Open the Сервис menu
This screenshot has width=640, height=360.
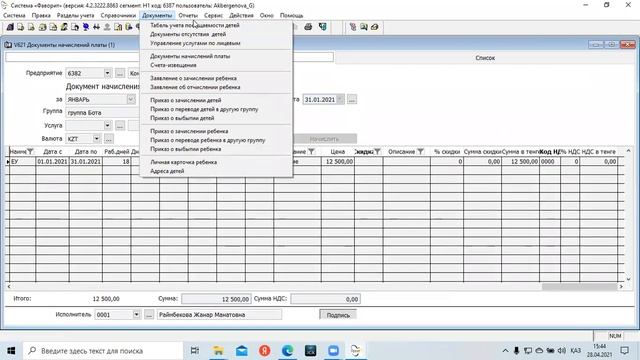(213, 16)
